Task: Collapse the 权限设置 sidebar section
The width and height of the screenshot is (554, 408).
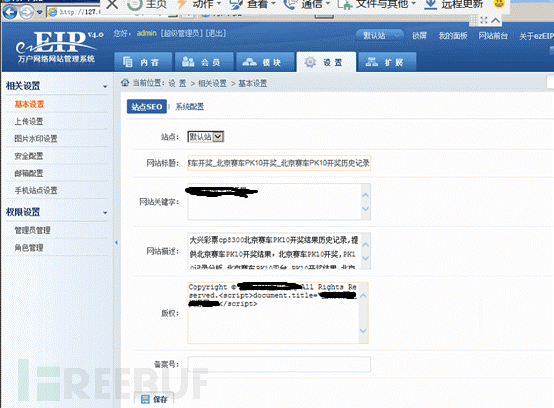Action: pos(105,213)
